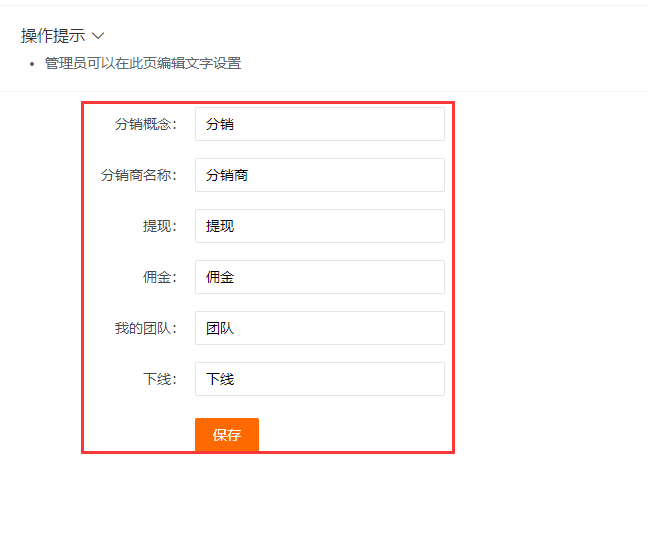Viewport: 648px width, 533px height.
Task: Collapse the 操作提示 chevron
Action: pos(98,36)
